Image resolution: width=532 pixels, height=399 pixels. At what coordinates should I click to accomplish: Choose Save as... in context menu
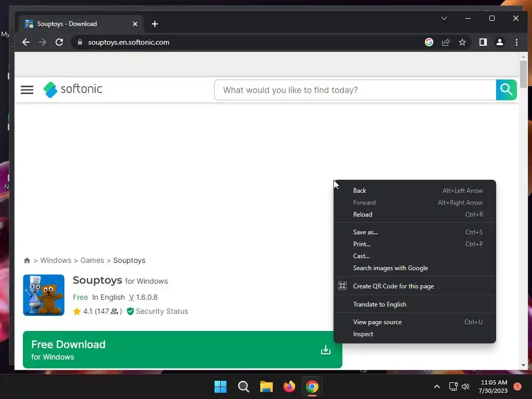415,232
